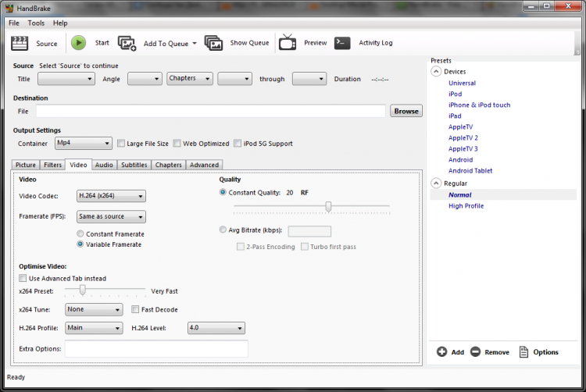Switch to the Filters tab
The image size is (586, 392).
[x=52, y=165]
